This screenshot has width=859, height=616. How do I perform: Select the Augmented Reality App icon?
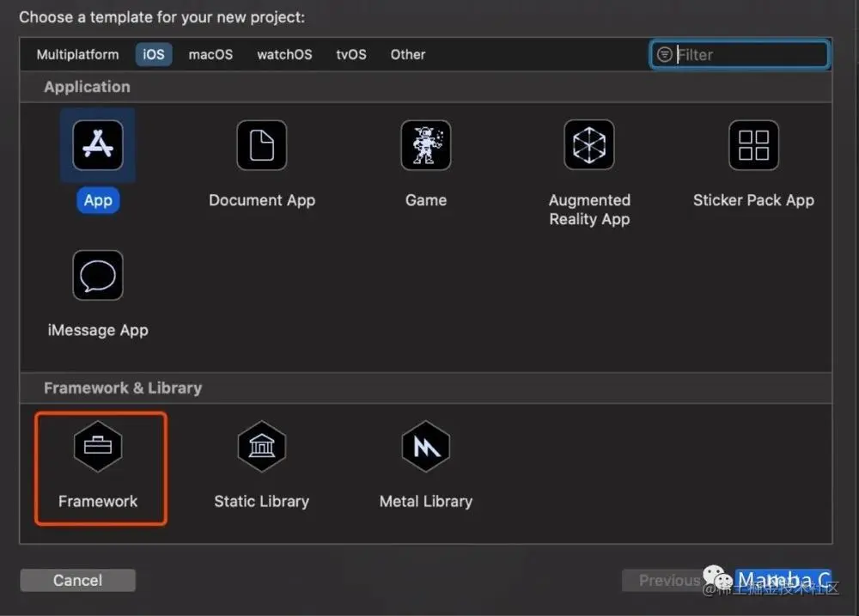click(x=589, y=145)
